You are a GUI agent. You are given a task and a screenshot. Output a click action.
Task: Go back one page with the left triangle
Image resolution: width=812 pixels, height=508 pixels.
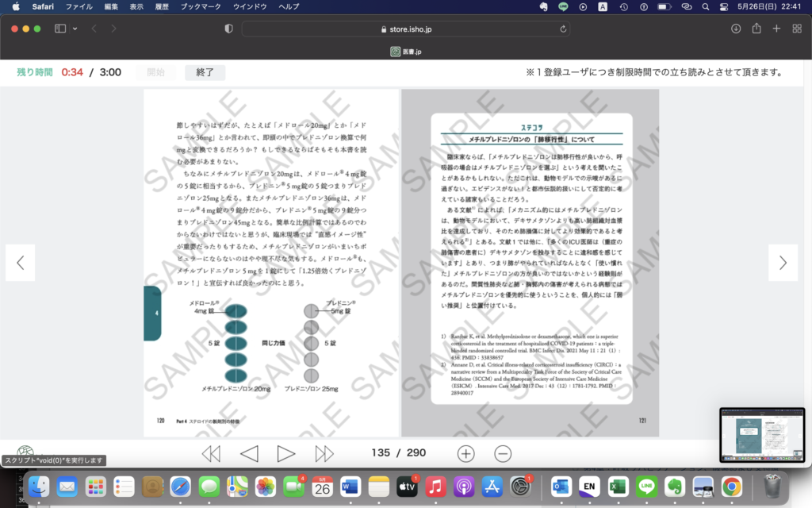click(249, 453)
